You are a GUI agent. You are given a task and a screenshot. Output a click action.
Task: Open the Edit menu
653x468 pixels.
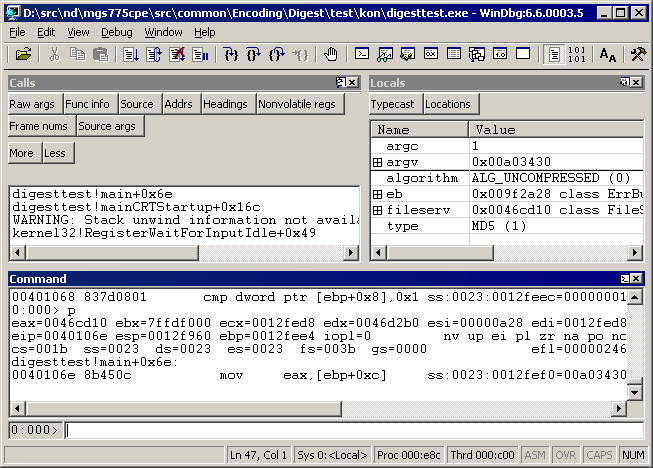point(46,32)
